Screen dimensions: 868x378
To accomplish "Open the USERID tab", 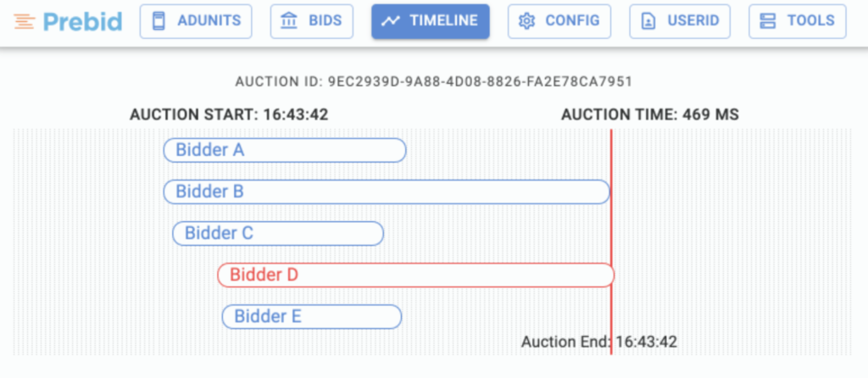I will (692, 21).
